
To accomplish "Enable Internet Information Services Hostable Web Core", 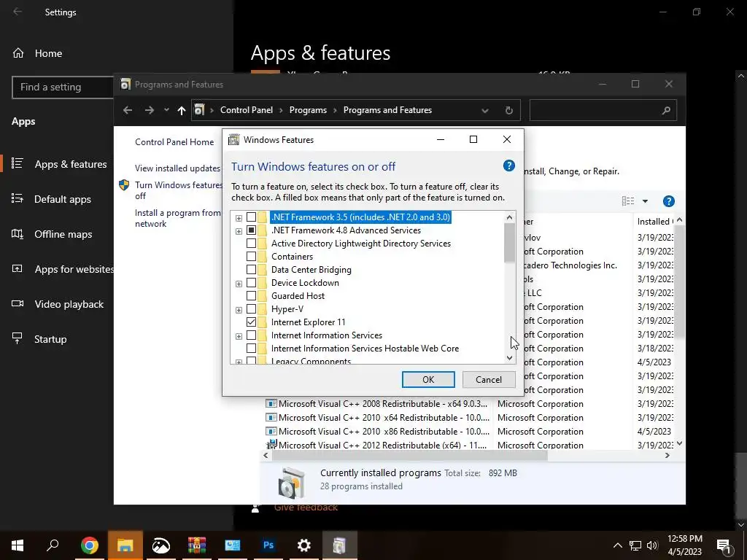I will click(251, 349).
